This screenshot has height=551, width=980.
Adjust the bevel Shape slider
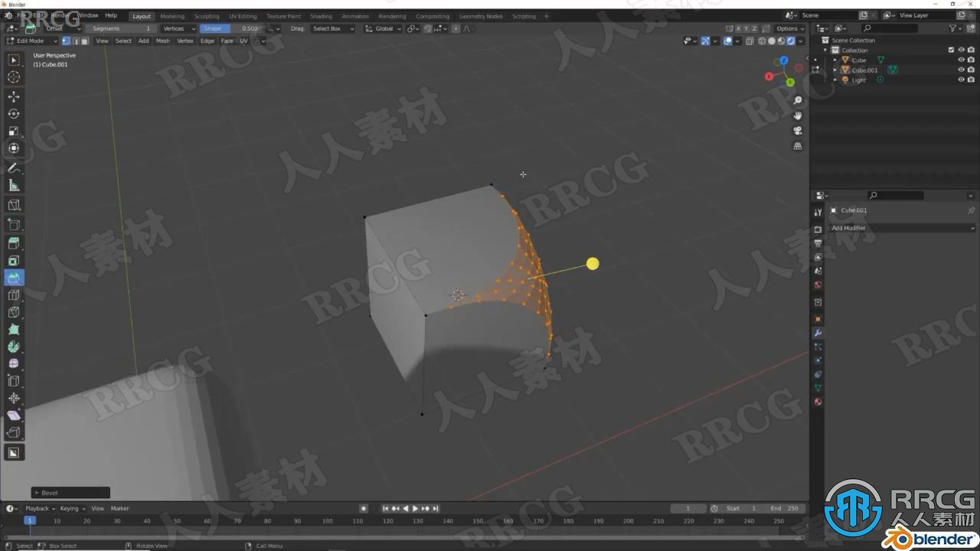point(230,28)
